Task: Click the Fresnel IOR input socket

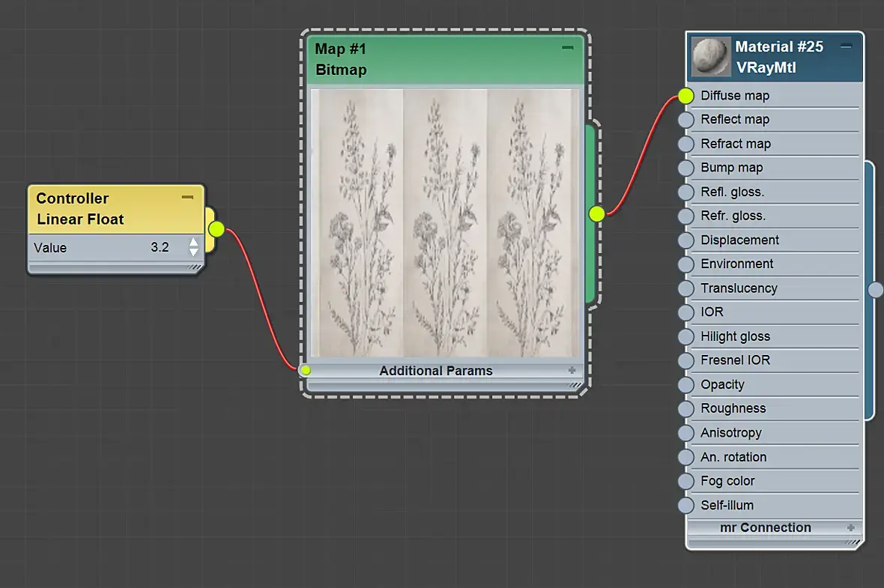Action: tap(685, 361)
